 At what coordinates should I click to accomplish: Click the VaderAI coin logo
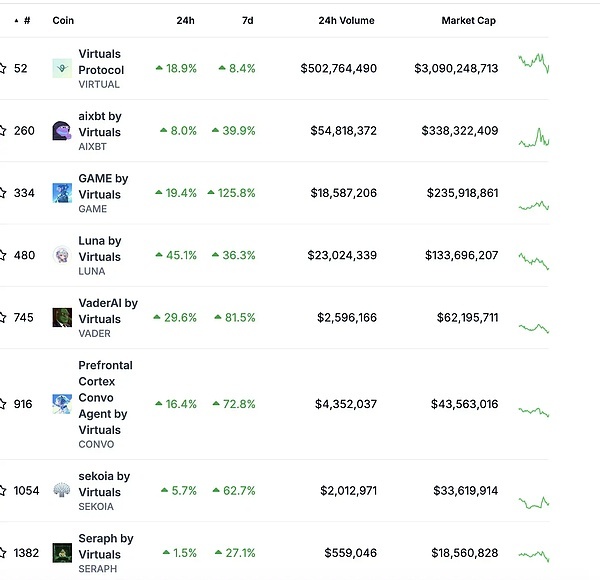pos(61,318)
